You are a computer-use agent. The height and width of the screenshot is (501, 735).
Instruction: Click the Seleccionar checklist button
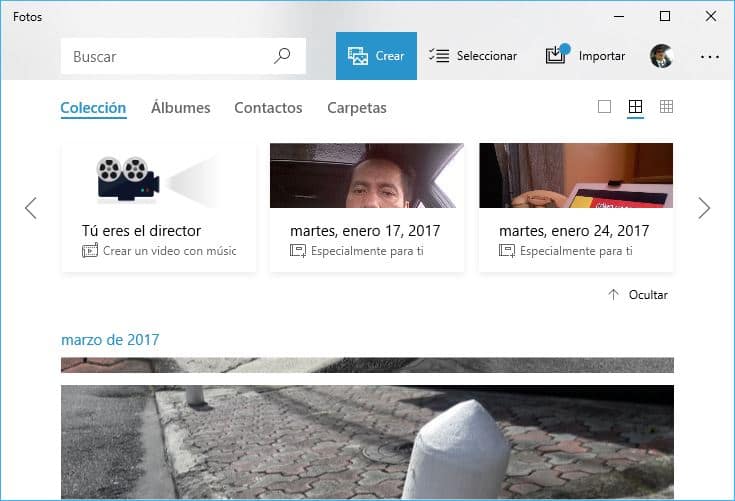(473, 56)
